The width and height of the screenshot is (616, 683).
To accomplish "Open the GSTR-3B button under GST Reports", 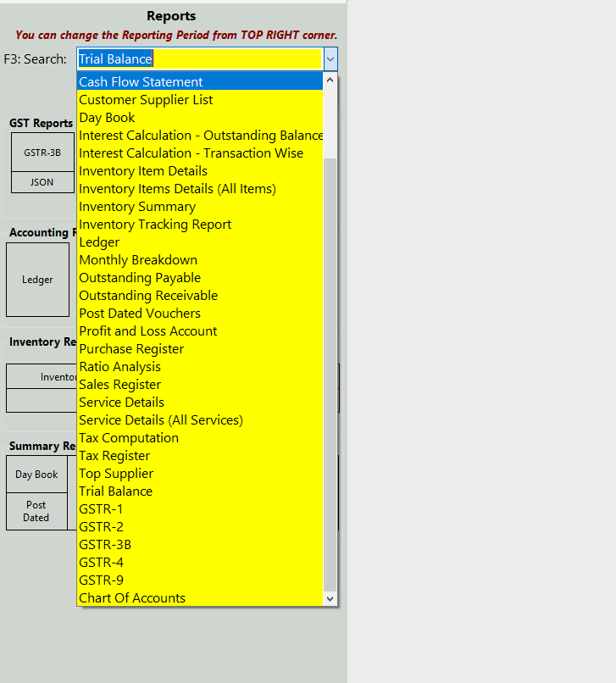I will [x=42, y=153].
